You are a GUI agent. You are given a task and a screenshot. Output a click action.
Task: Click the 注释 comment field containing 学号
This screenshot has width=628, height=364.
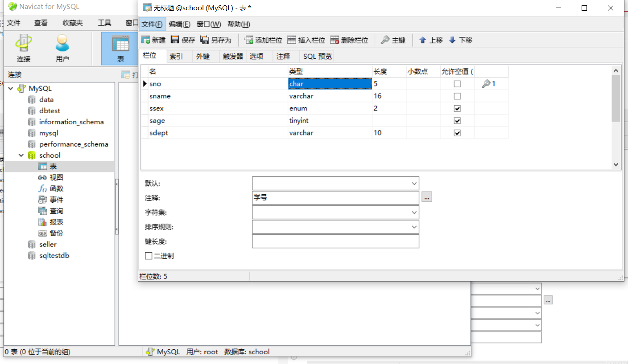(335, 197)
